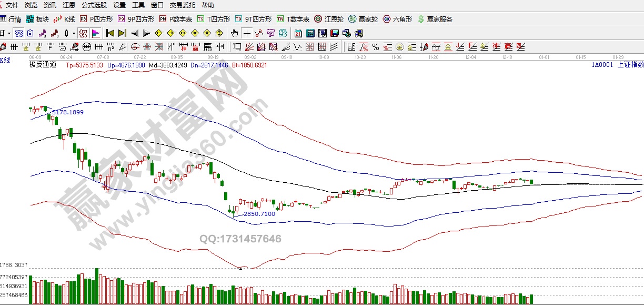644x305 pixels.
Task: Click the 极反通道 indicator label
Action: pos(43,65)
